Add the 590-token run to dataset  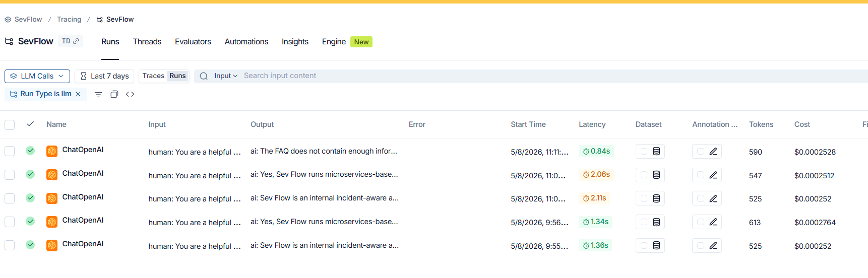point(656,152)
